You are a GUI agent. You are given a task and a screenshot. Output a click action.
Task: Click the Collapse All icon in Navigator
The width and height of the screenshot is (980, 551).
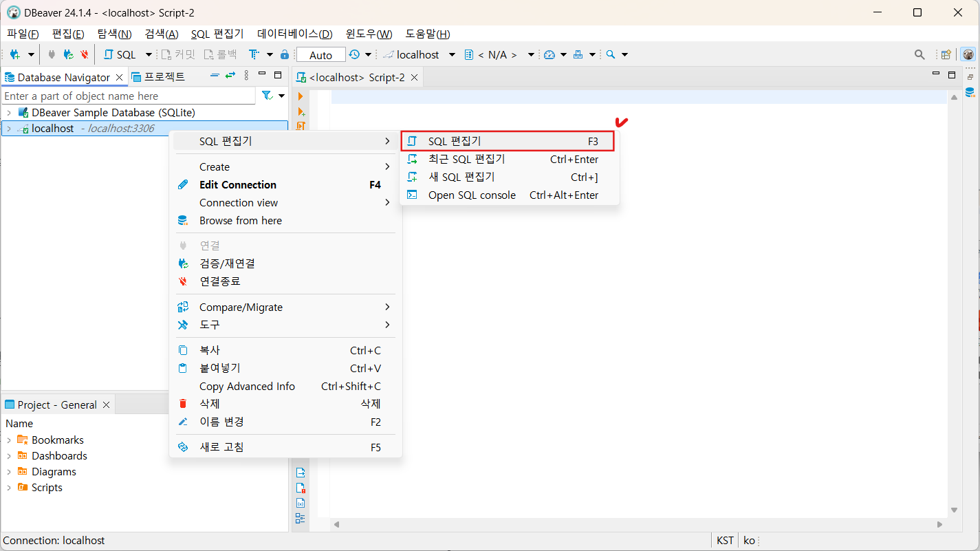pos(215,75)
